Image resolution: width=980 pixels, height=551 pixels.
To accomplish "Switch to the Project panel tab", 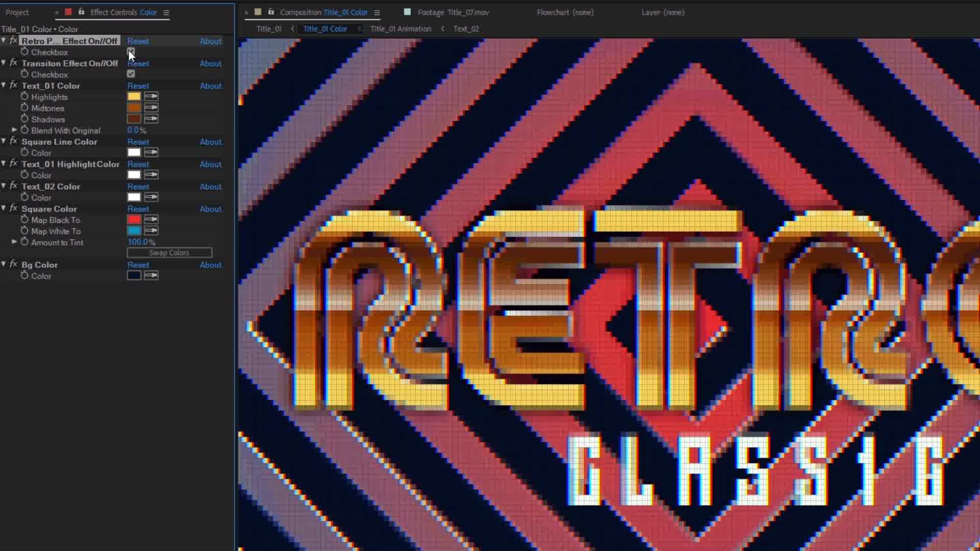I will point(17,12).
